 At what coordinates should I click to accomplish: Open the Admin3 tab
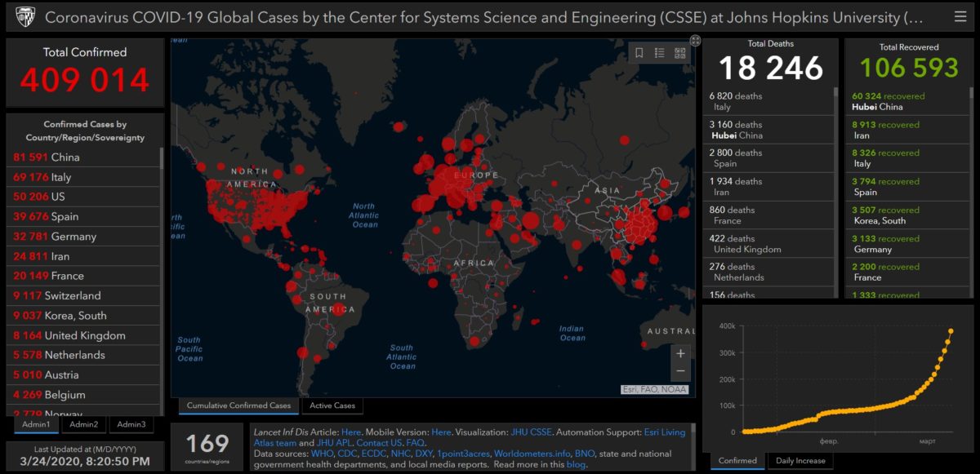[x=131, y=424]
